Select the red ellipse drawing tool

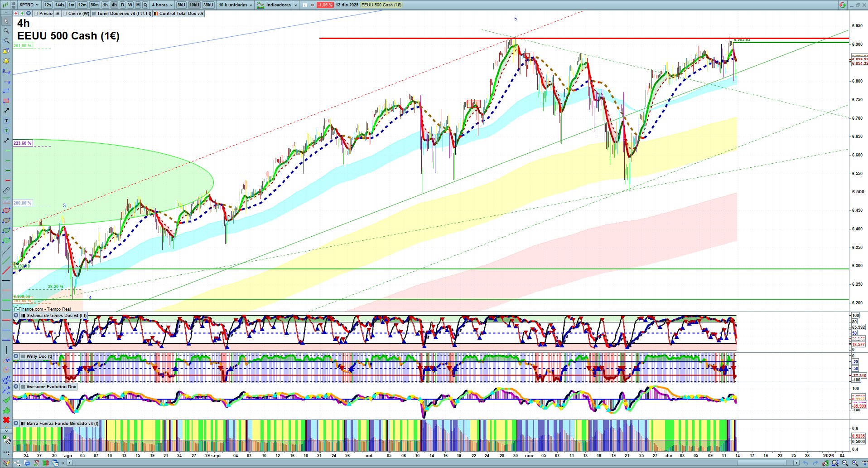tap(6, 210)
